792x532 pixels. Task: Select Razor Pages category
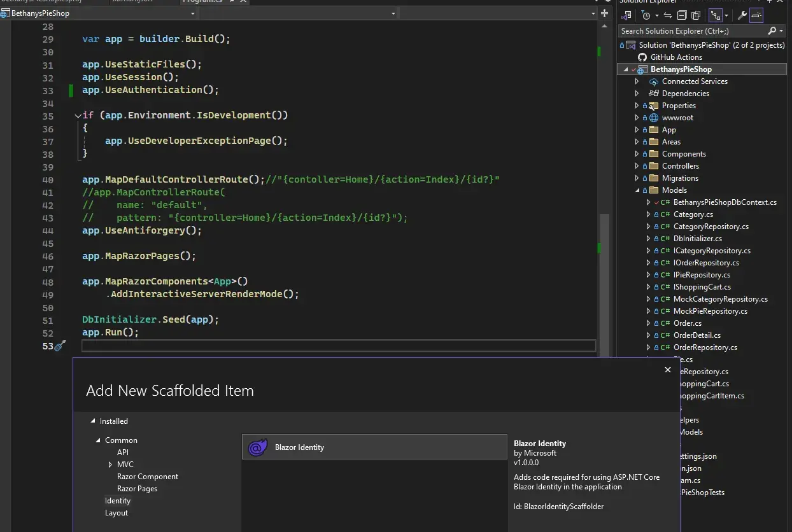(x=137, y=489)
